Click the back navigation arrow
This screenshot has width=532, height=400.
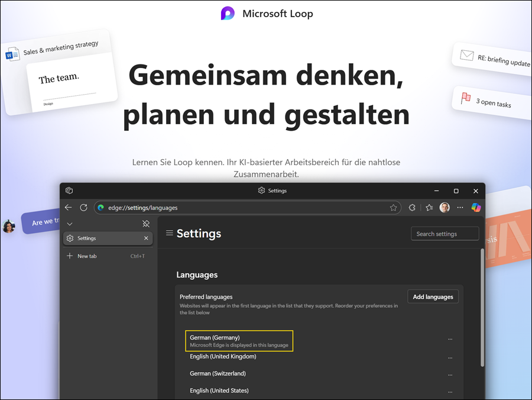pos(68,208)
